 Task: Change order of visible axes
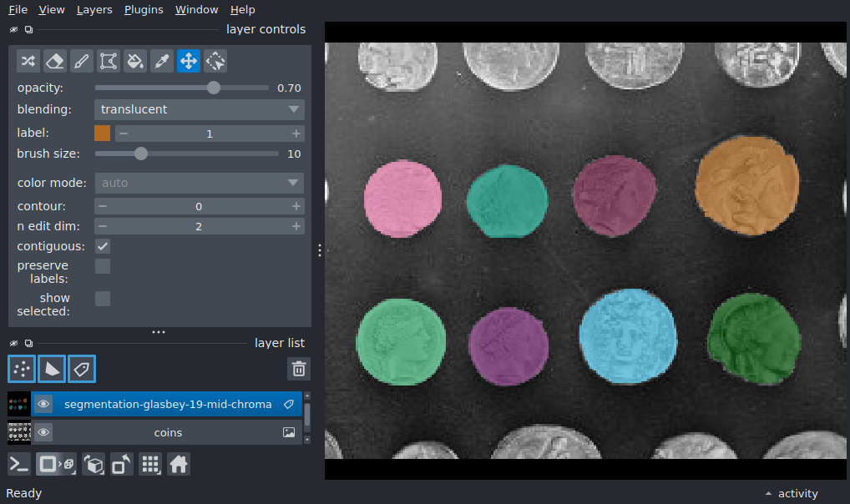pyautogui.click(x=94, y=465)
